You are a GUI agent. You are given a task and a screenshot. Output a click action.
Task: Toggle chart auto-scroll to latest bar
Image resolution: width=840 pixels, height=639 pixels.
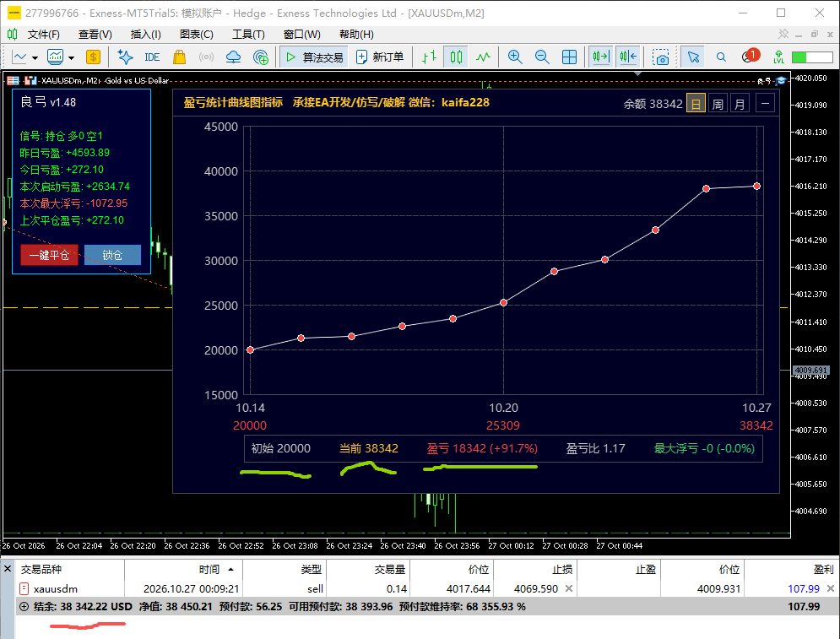601,57
